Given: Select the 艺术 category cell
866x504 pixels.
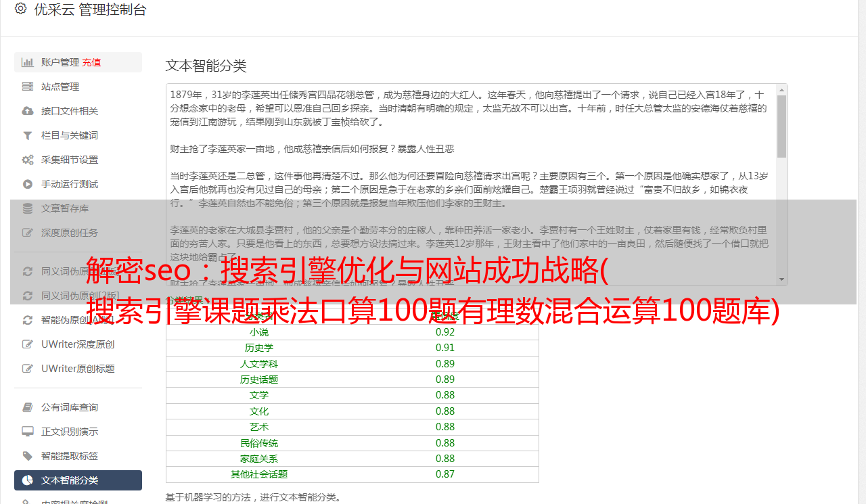Looking at the screenshot, I should tap(259, 427).
